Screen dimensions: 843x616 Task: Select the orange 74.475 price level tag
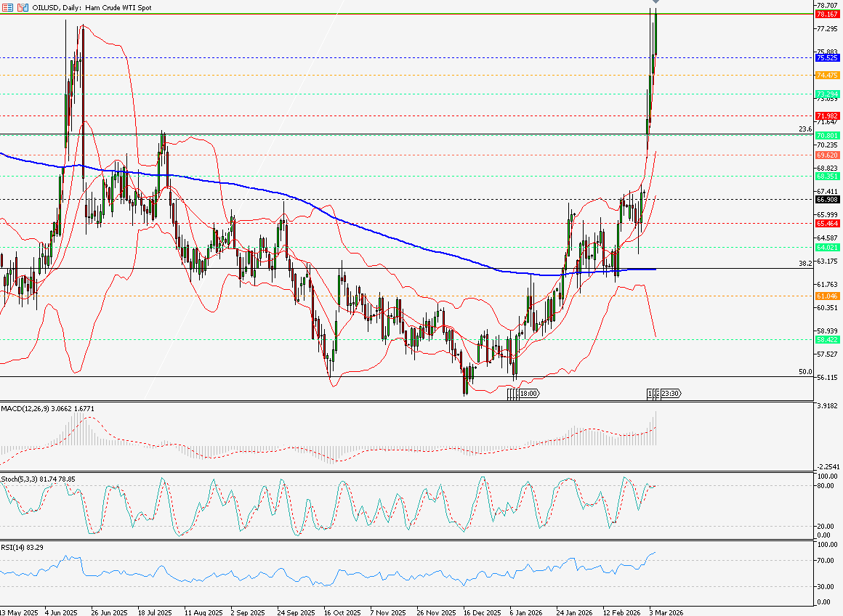pos(828,75)
